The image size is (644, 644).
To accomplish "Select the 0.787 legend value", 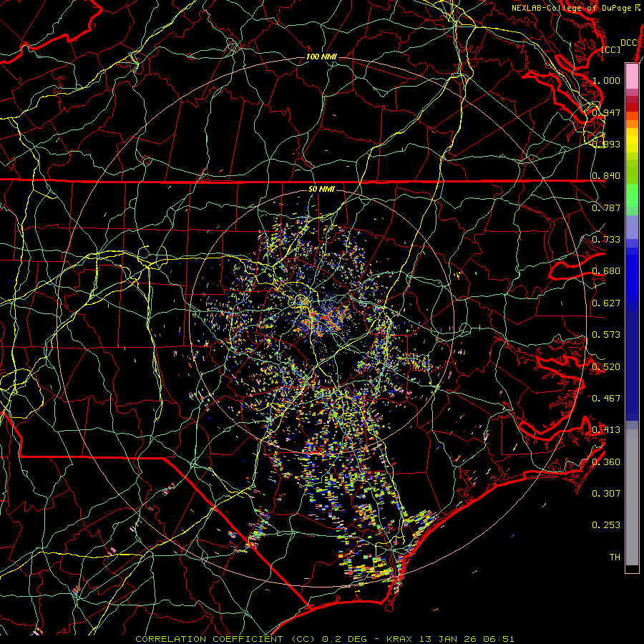I will 606,208.
